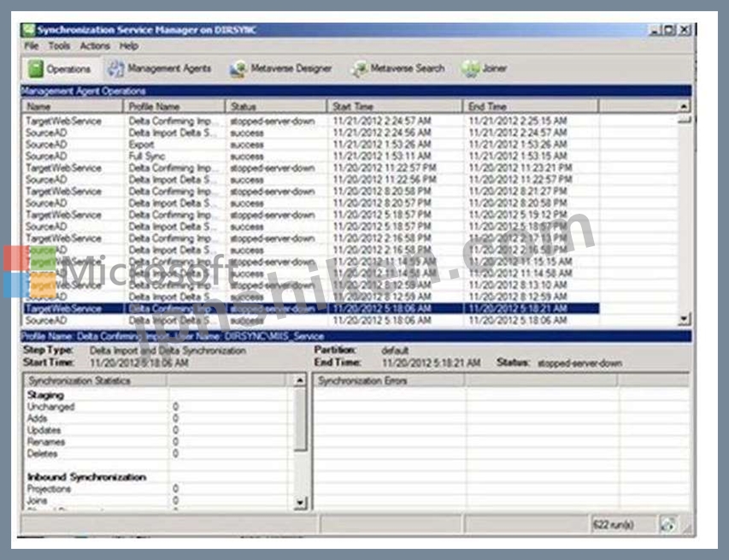Click the status bar icon beside 622 run(s)

coord(668,525)
